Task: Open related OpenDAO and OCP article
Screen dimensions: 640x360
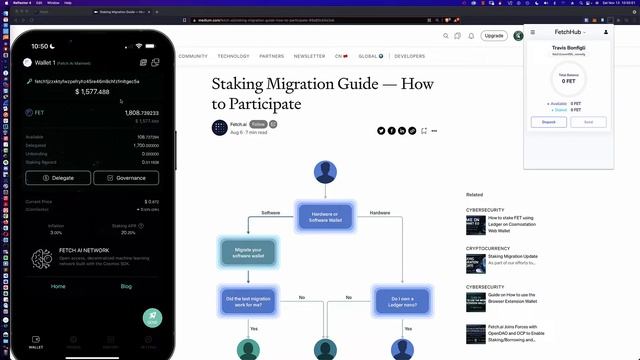Action: click(516, 333)
